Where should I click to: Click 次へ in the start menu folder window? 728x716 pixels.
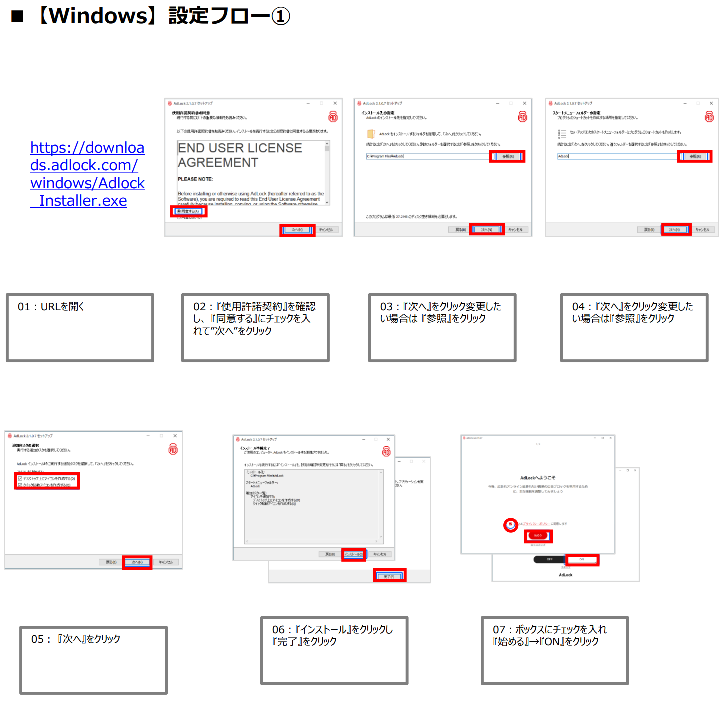[x=675, y=230]
